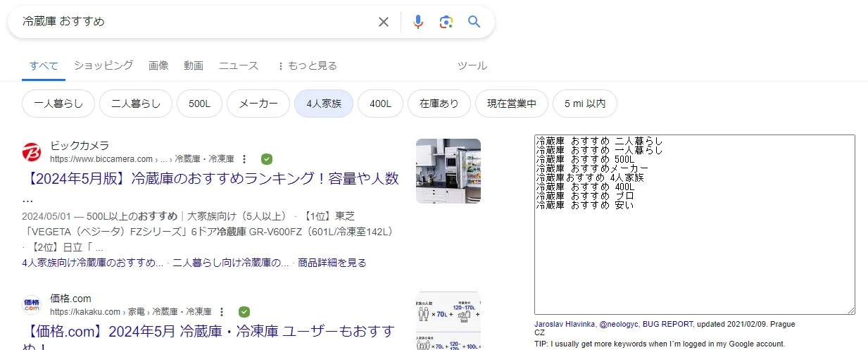The height and width of the screenshot is (350, 868).
Task: Expand もっと見る menu
Action: 307,65
